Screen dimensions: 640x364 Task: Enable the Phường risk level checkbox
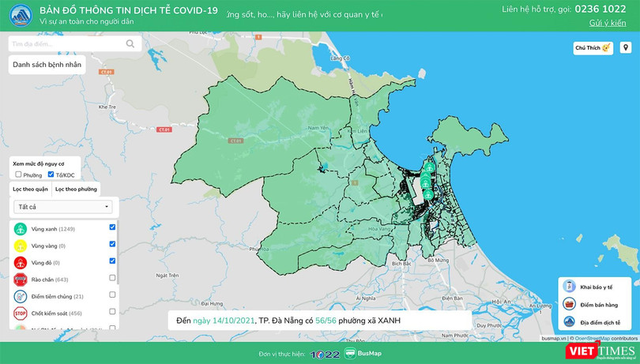tap(19, 174)
